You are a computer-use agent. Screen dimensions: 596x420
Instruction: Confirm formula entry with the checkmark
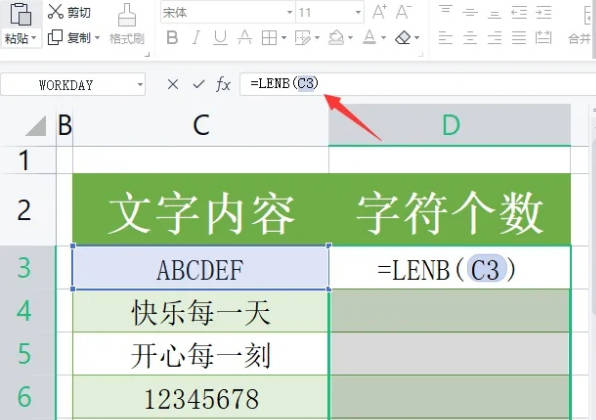198,84
